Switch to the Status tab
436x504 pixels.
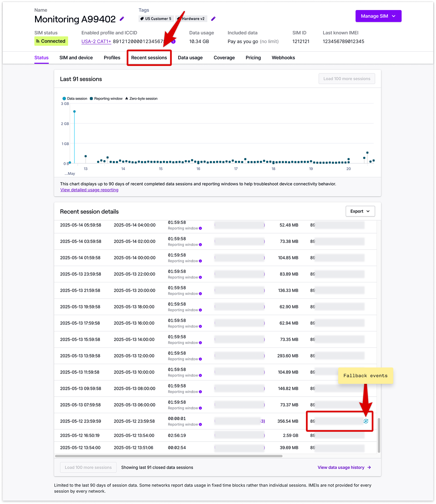coord(41,58)
